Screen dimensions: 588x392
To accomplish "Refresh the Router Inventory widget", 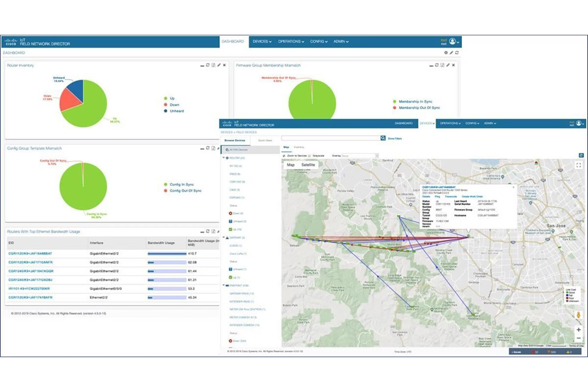I will click(x=207, y=65).
